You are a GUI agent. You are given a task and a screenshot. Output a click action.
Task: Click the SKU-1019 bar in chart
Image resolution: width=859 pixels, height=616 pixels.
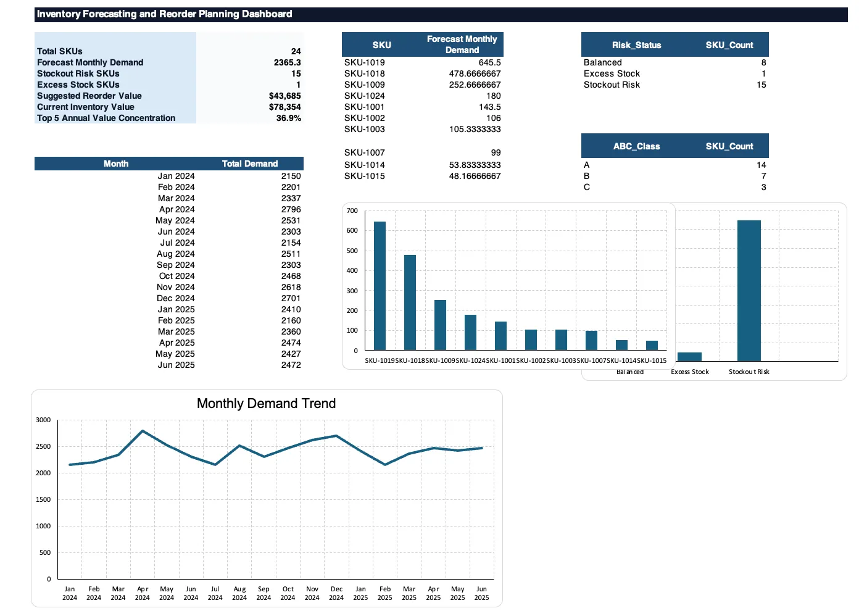380,286
